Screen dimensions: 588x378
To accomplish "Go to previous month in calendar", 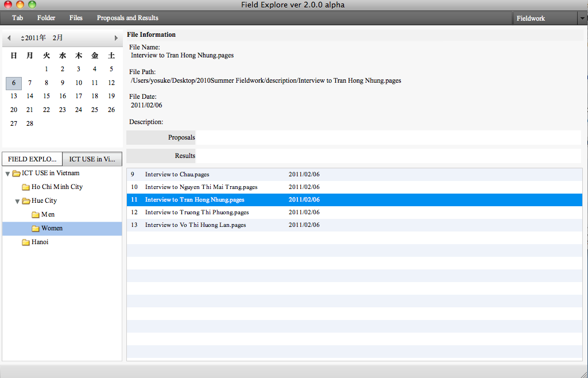I will coord(9,38).
